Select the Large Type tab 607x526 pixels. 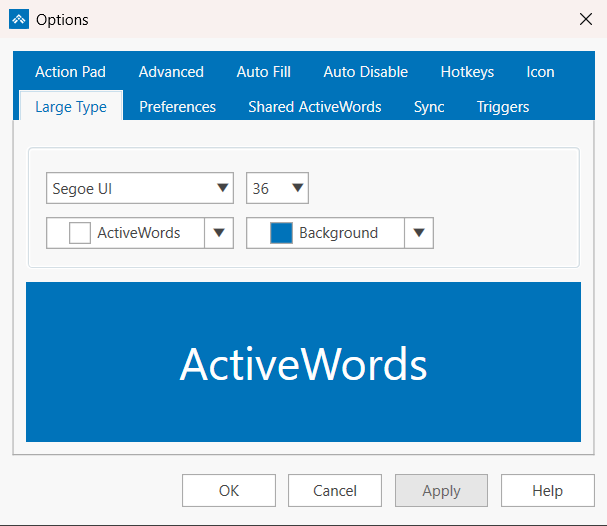tap(71, 106)
